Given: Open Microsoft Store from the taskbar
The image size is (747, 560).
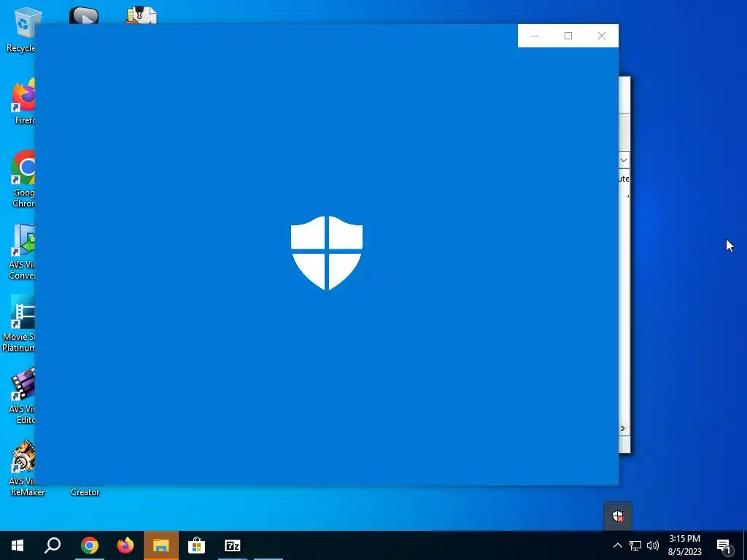Looking at the screenshot, I should pyautogui.click(x=196, y=545).
